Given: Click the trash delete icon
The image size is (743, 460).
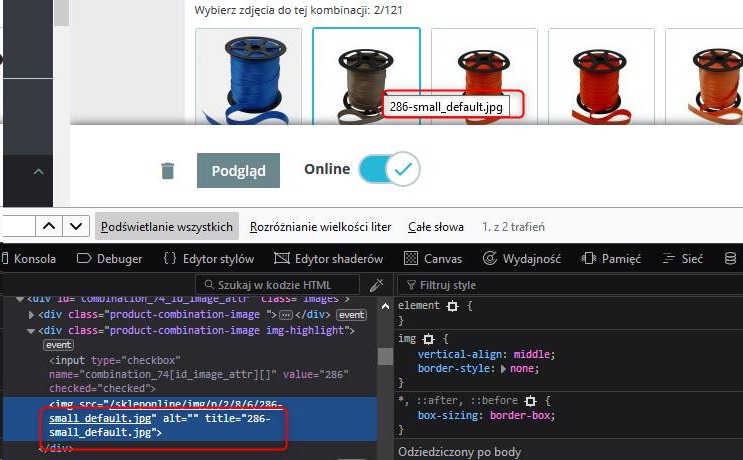Looking at the screenshot, I should [167, 171].
